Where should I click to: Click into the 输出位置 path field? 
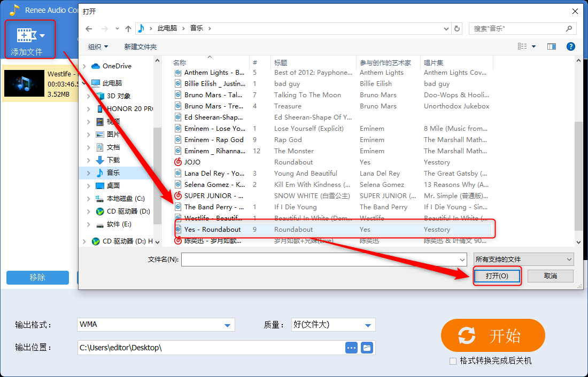(x=211, y=348)
